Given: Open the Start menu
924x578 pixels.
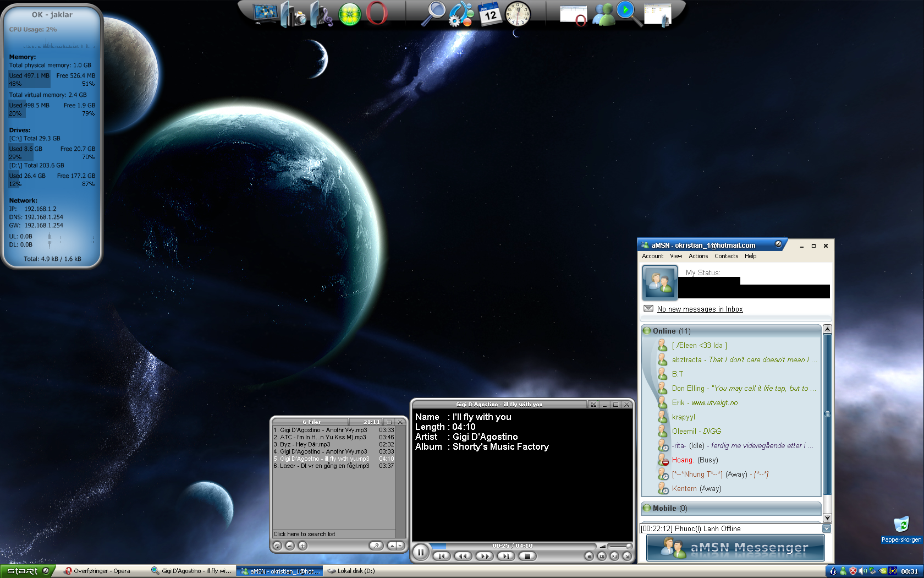Looking at the screenshot, I should pos(27,571).
